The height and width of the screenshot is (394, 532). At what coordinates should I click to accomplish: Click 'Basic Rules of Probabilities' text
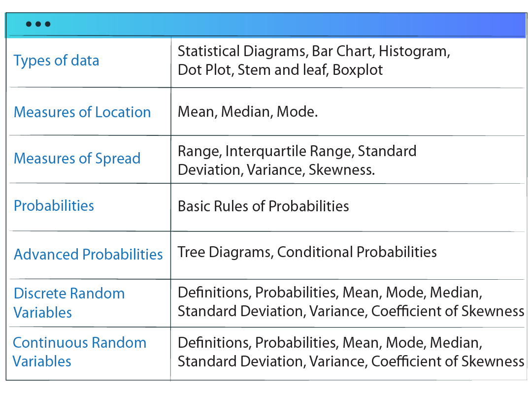point(263,206)
